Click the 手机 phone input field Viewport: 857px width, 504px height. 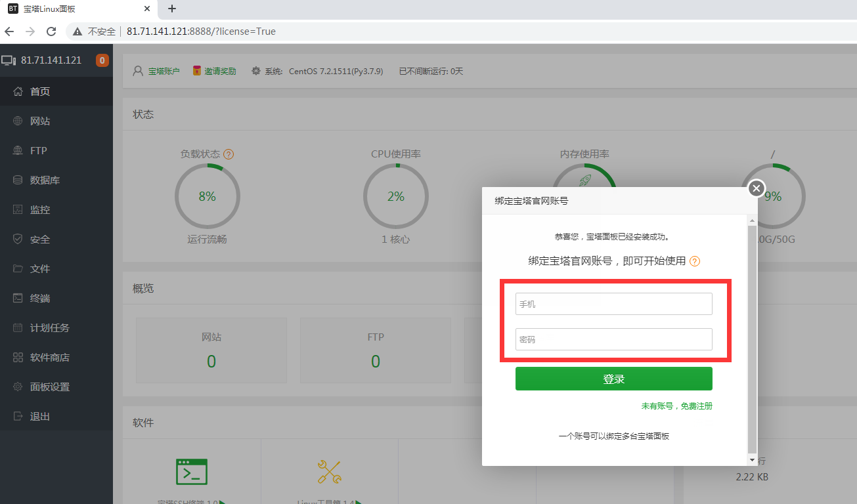pos(614,304)
